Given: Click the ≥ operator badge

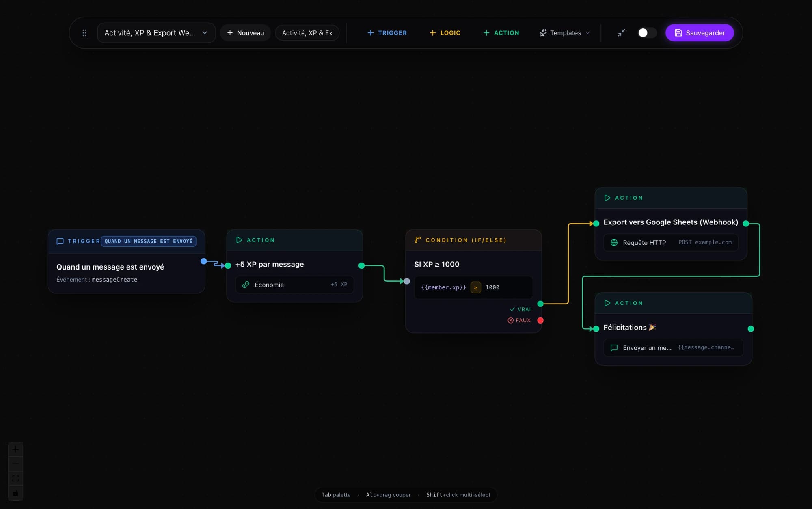Looking at the screenshot, I should pyautogui.click(x=476, y=287).
